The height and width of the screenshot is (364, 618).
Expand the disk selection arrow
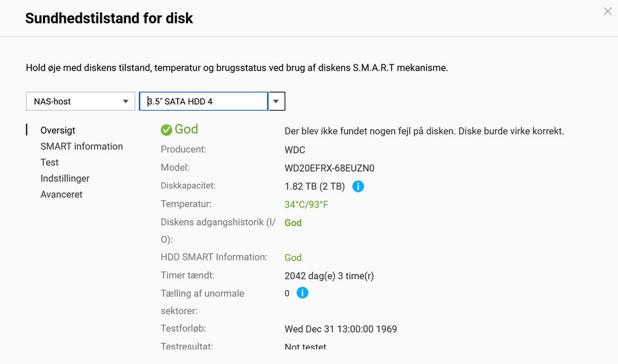[276, 102]
